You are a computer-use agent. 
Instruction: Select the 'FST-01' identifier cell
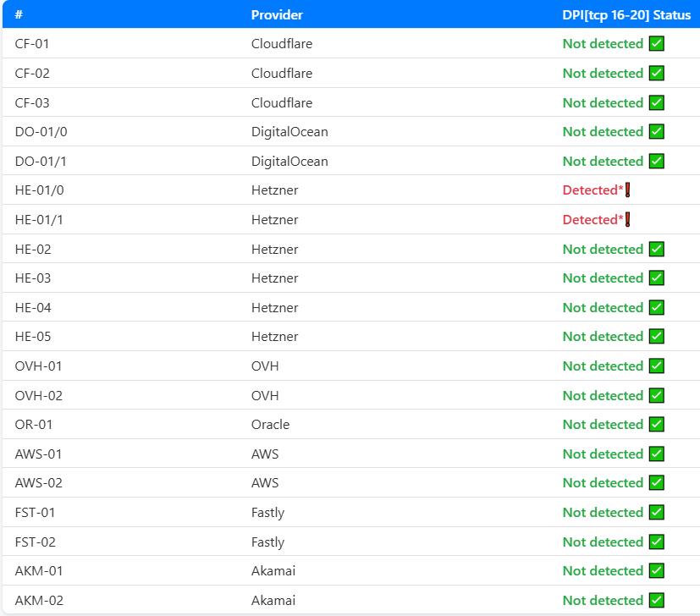pyautogui.click(x=35, y=513)
